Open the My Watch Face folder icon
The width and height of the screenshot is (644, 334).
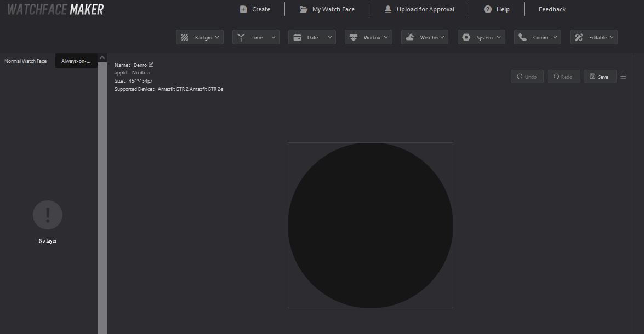tap(304, 9)
